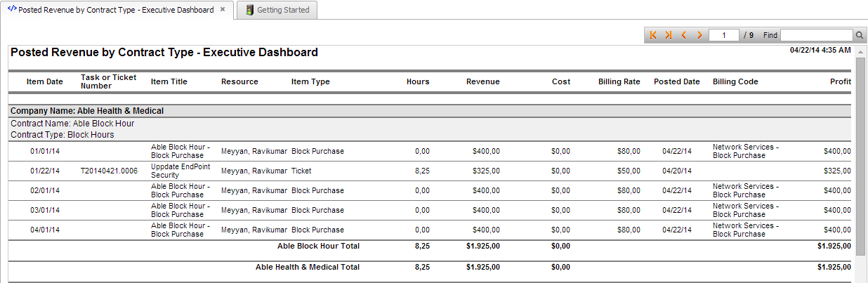Click the code icon on dashboard tab
Screen dimensions: 868x283
pyautogui.click(x=12, y=10)
